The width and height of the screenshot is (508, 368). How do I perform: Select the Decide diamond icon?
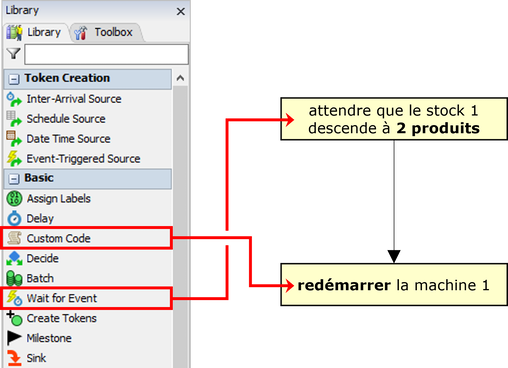click(14, 258)
